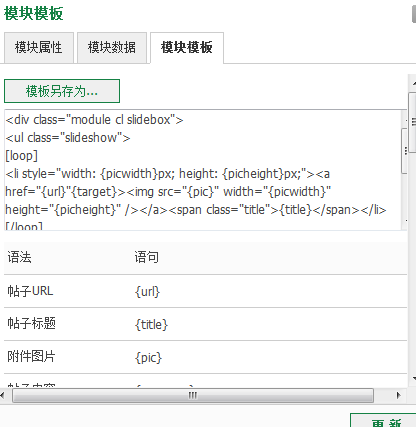Click the panel's vertical scrollbar up arrow
The image size is (416, 427).
[x=414, y=83]
